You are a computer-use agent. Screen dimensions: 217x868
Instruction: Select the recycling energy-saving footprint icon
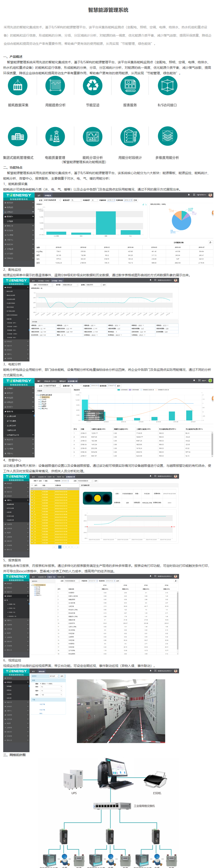pyautogui.click(x=92, y=86)
